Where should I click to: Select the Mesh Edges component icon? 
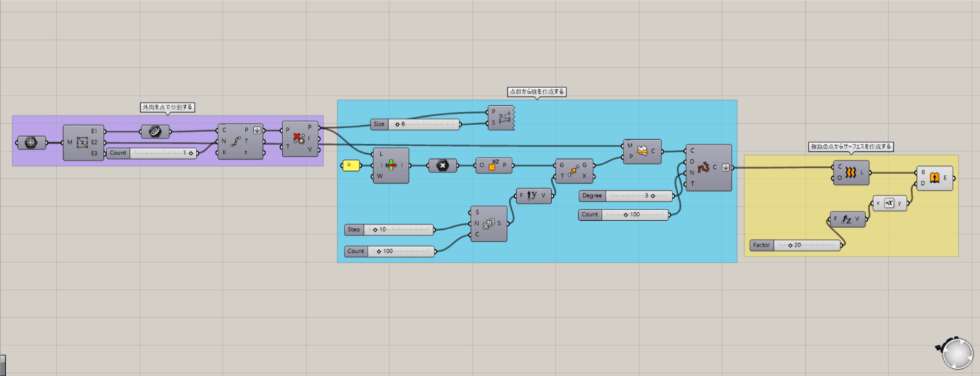[84, 142]
